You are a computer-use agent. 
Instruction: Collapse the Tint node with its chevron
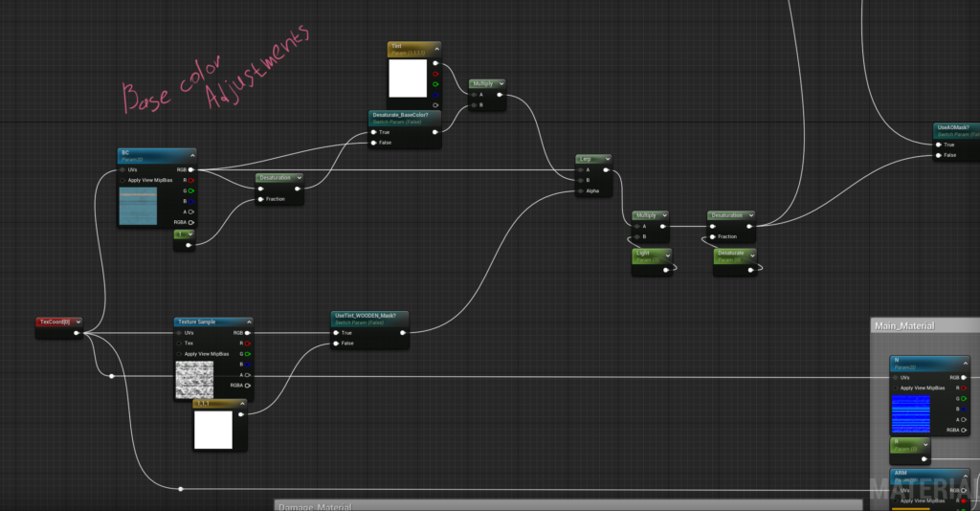[436, 50]
